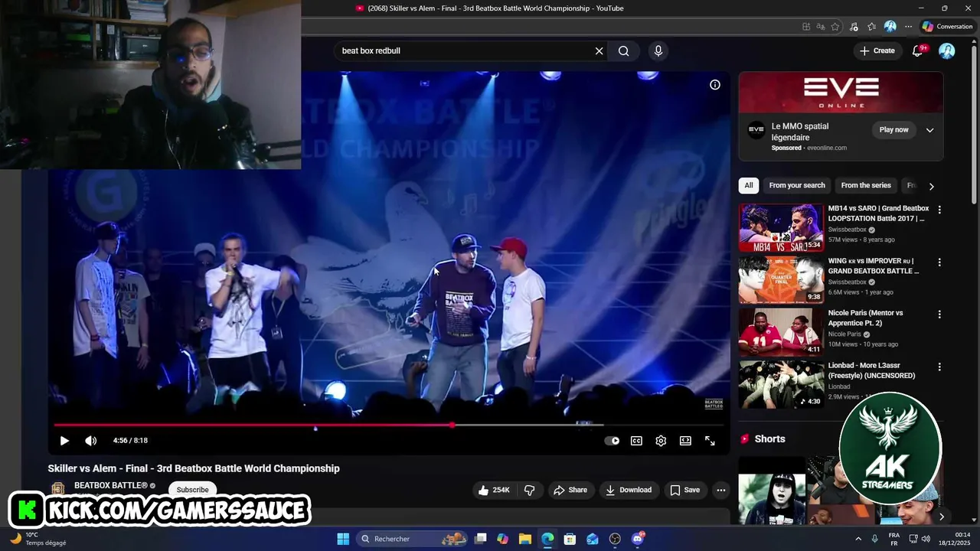Open options for MB14 vs SARO video
This screenshot has height=551, width=980.
(939, 210)
